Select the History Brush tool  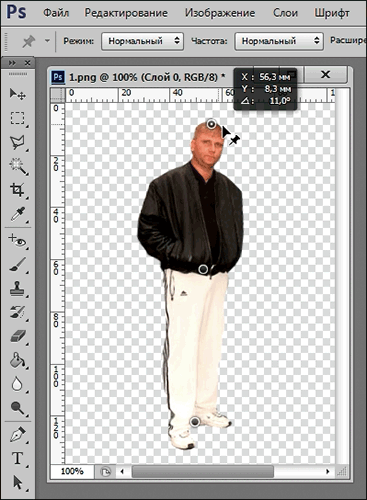tap(17, 313)
